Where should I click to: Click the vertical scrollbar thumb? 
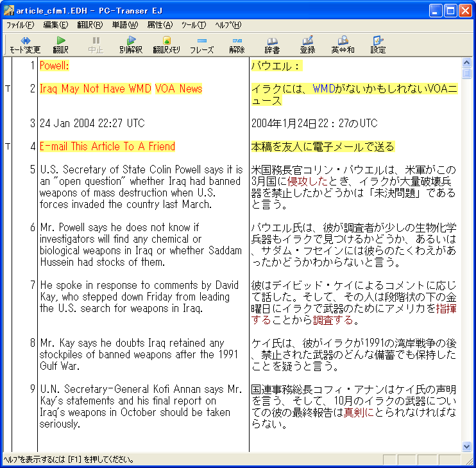(x=466, y=73)
